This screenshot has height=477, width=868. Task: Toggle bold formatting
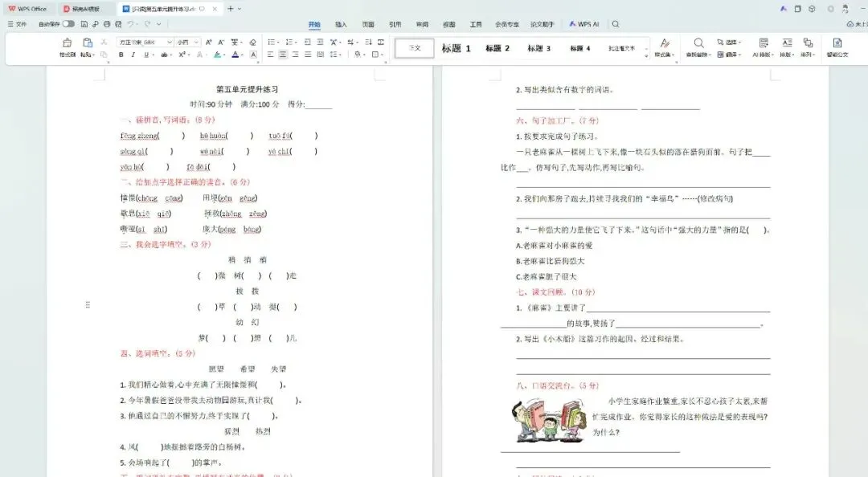[121, 55]
